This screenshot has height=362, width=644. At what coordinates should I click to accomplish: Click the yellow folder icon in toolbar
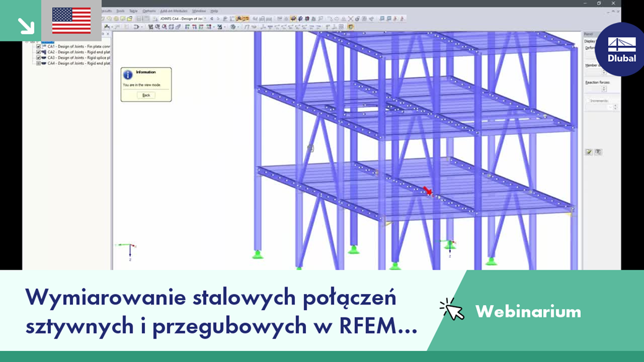click(129, 19)
